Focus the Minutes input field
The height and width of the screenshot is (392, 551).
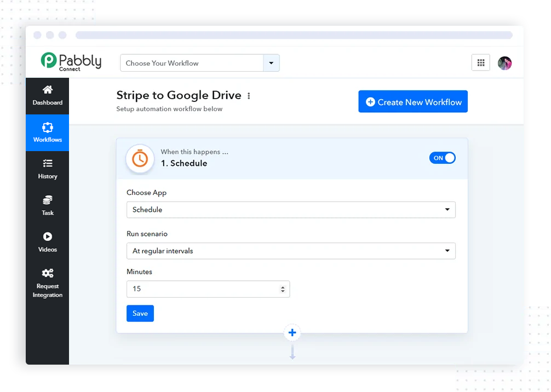tap(208, 289)
